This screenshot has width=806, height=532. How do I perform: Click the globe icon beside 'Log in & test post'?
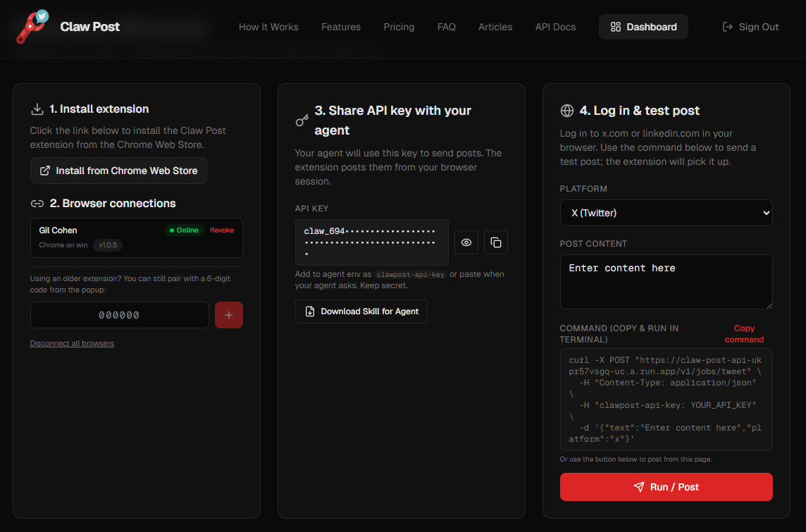567,111
